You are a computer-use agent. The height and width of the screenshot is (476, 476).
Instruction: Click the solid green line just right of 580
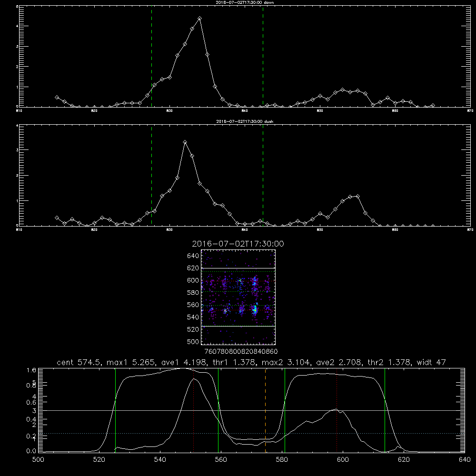[x=285, y=410]
